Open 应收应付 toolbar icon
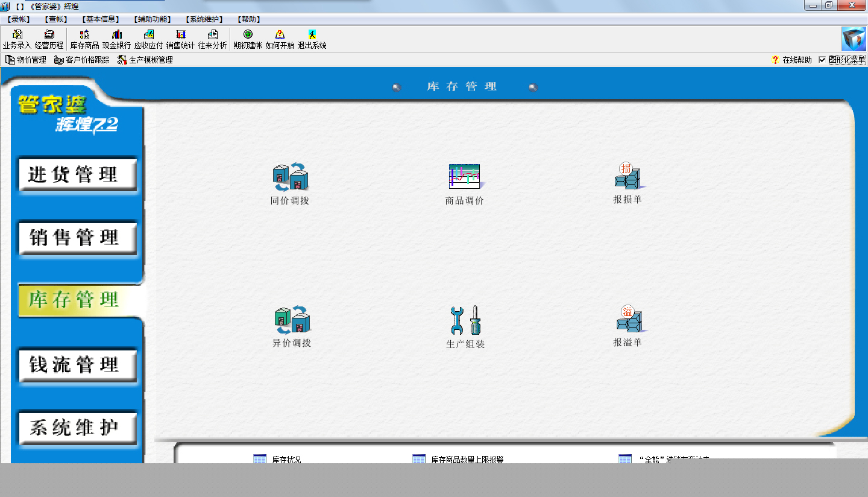 [x=148, y=39]
